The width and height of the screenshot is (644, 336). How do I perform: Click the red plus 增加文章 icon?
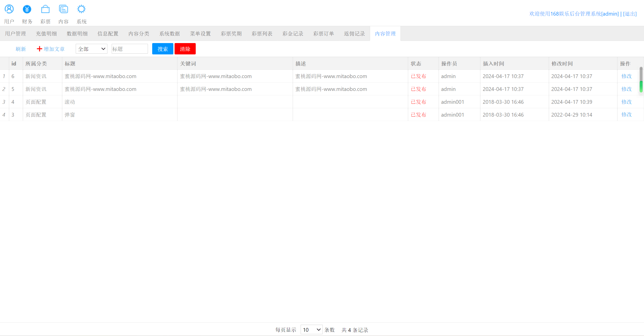39,49
